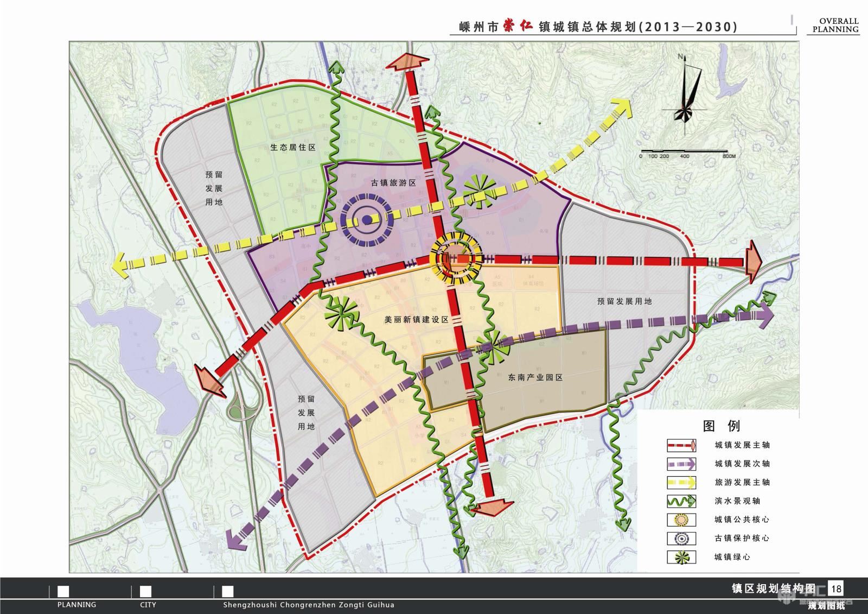Select the 旅游发展主轴 yellow arrow legend symbol
Viewport: 868px width, 614px height.
pyautogui.click(x=681, y=482)
